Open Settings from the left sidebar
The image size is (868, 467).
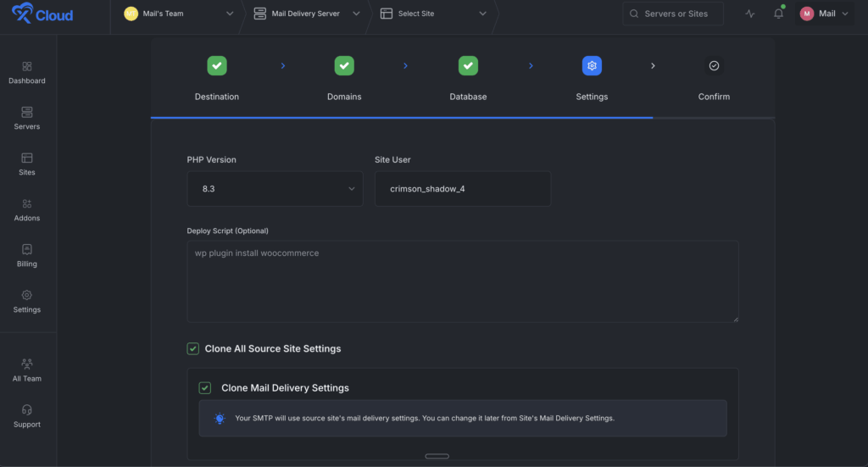tap(27, 296)
